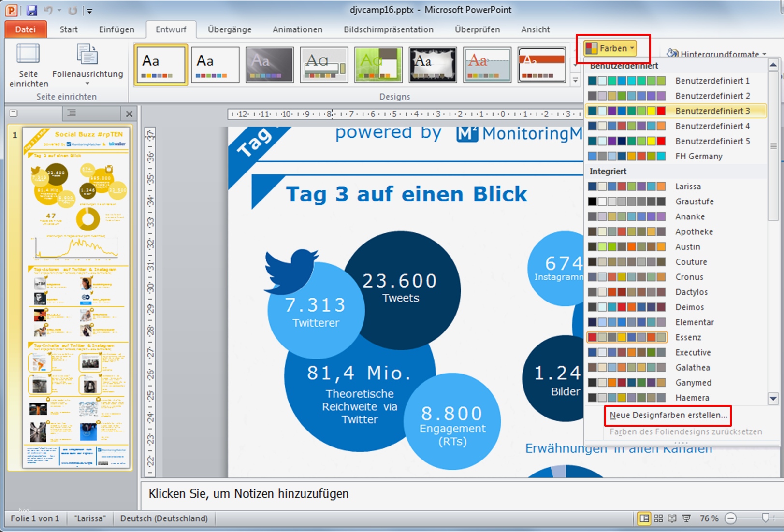Image resolution: width=784 pixels, height=532 pixels.
Task: Save the presentation from the quick access toolbar
Action: pyautogui.click(x=32, y=10)
